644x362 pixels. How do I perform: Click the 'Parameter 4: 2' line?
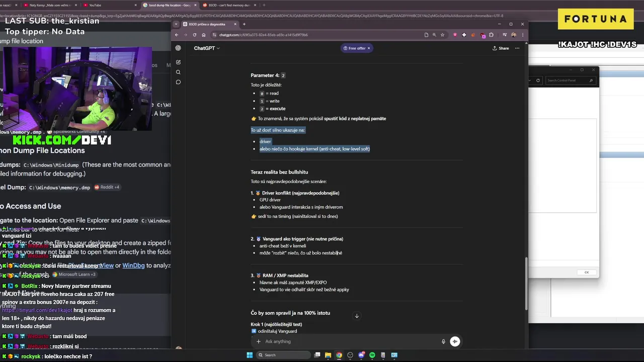268,75
